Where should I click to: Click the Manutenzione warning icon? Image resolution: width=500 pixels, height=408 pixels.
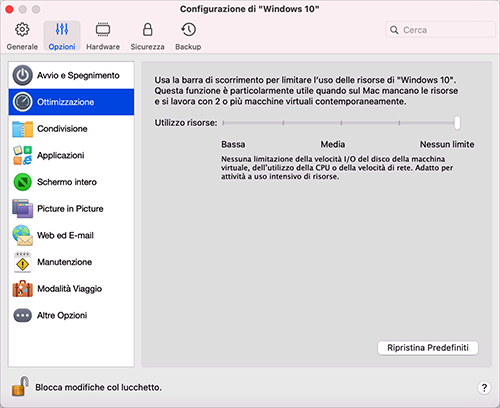point(22,262)
